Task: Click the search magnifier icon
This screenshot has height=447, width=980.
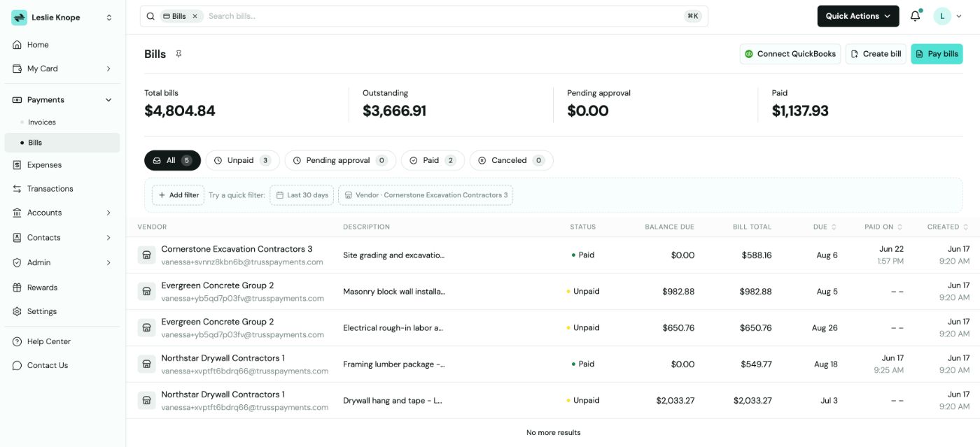Action: pos(150,16)
